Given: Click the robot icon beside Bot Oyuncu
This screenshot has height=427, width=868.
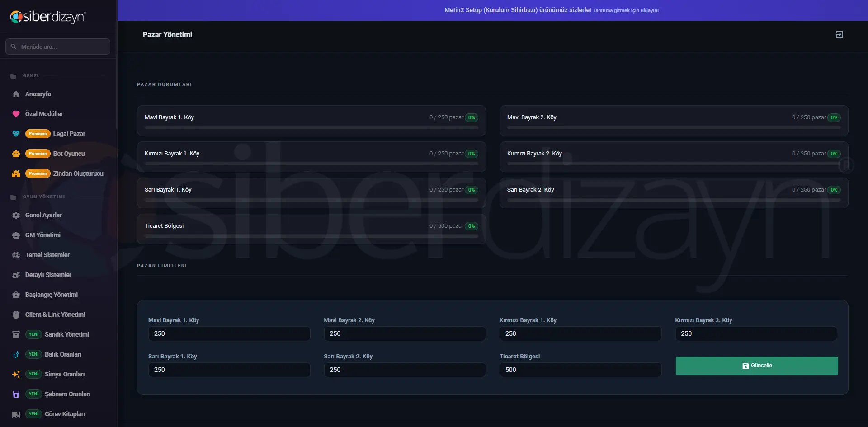Looking at the screenshot, I should pyautogui.click(x=16, y=154).
